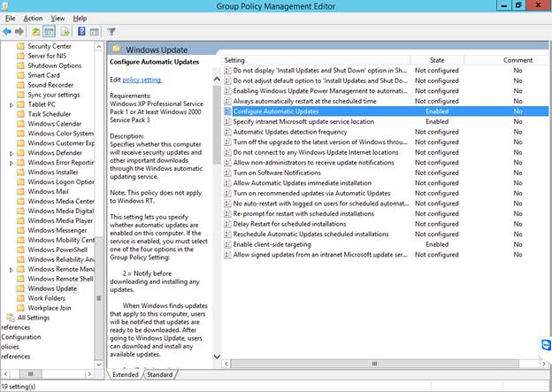This screenshot has height=392, width=552.
Task: Click the Filter funnel toolbar icon
Action: tap(111, 32)
